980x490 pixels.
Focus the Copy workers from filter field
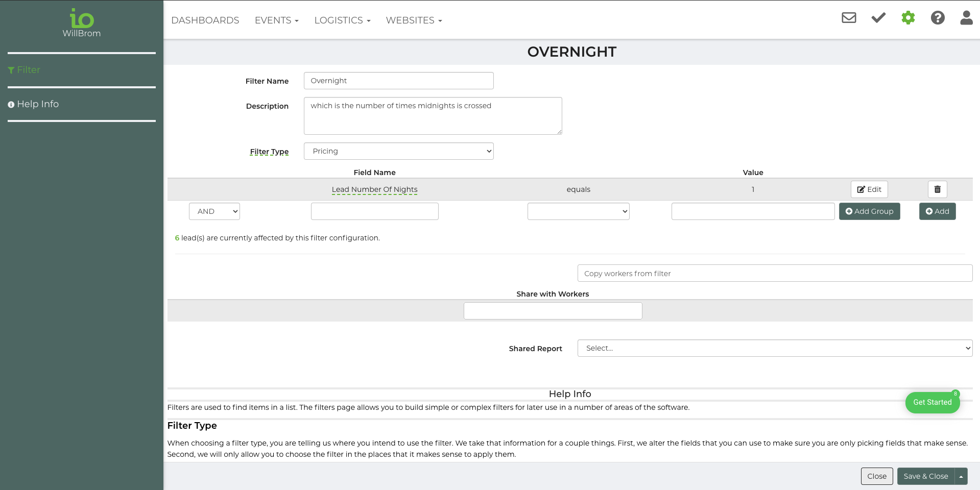pos(774,274)
